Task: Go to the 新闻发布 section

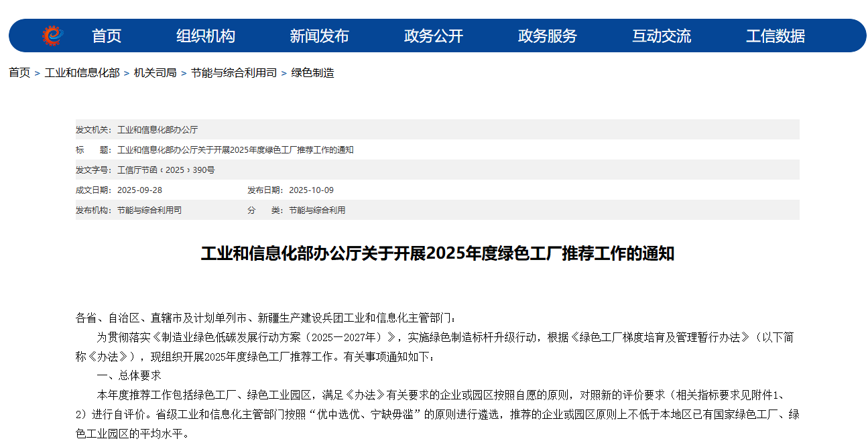Action: pos(319,36)
